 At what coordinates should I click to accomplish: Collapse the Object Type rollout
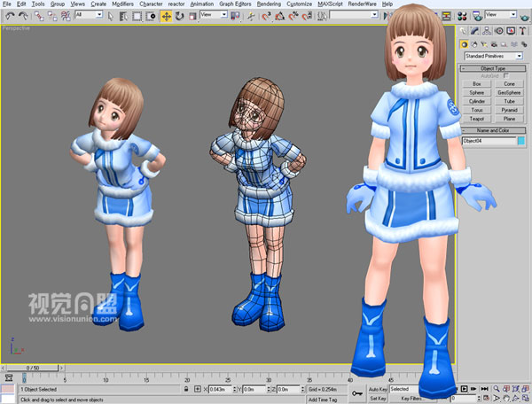point(493,68)
